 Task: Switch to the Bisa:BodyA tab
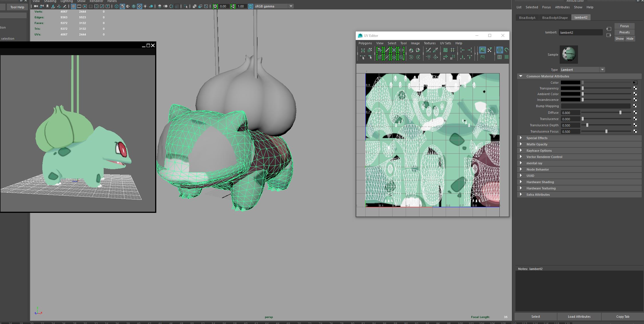click(x=527, y=17)
